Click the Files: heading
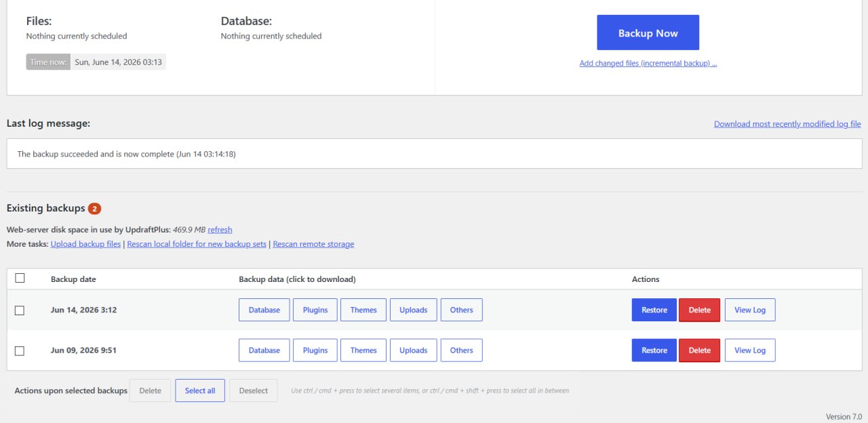This screenshot has width=868, height=423. tap(39, 21)
